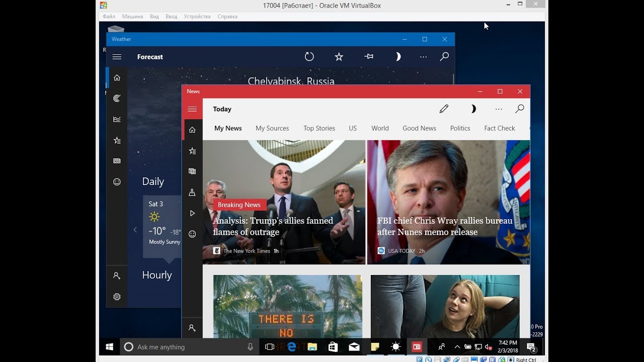Send feedback smiley in News sidebar
This screenshot has height=362, width=644.
(192, 234)
